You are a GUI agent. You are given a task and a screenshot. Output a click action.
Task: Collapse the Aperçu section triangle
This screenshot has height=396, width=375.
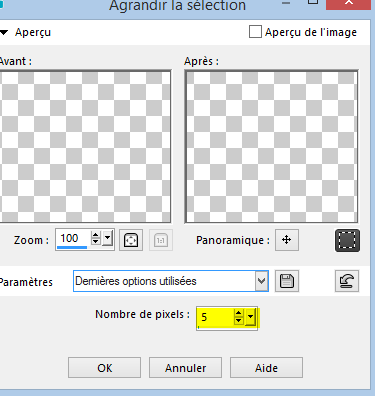point(4,32)
